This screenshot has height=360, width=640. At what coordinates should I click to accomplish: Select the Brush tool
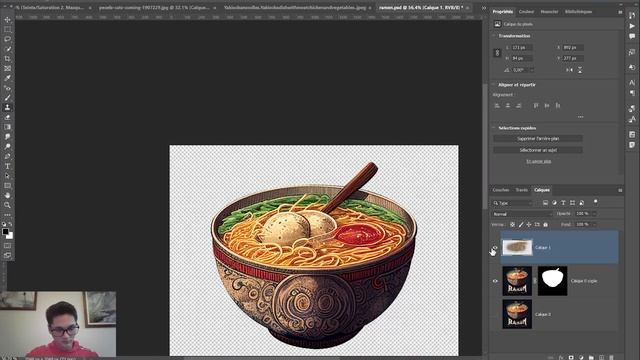coord(7,98)
